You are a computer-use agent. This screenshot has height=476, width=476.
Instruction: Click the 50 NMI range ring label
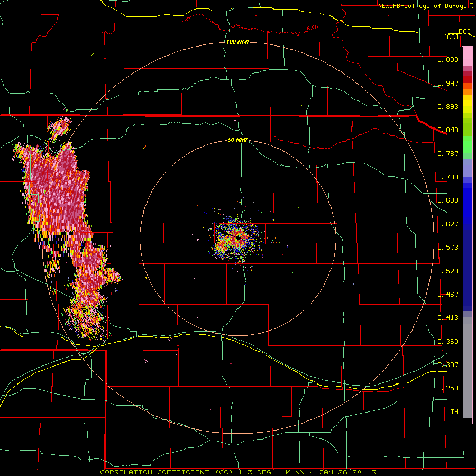[x=237, y=140]
